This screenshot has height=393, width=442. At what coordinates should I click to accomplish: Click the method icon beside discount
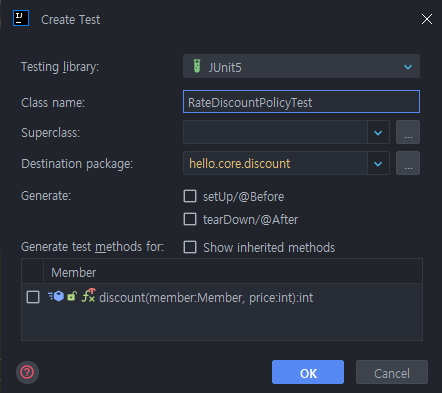point(56,296)
